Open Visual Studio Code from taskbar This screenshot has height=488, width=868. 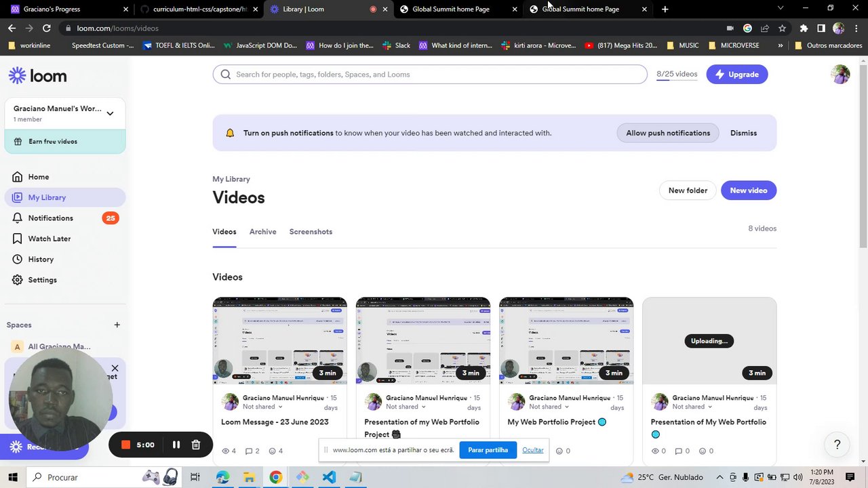329,477
